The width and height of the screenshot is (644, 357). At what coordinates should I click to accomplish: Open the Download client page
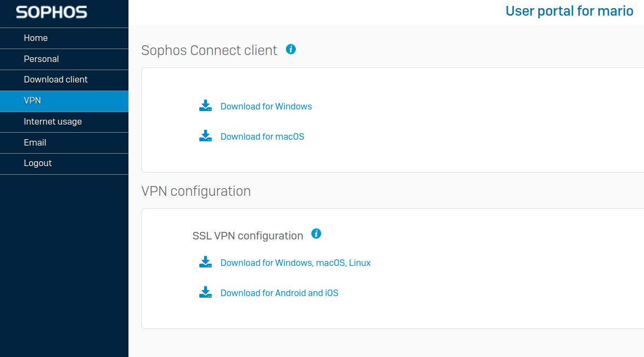point(56,79)
